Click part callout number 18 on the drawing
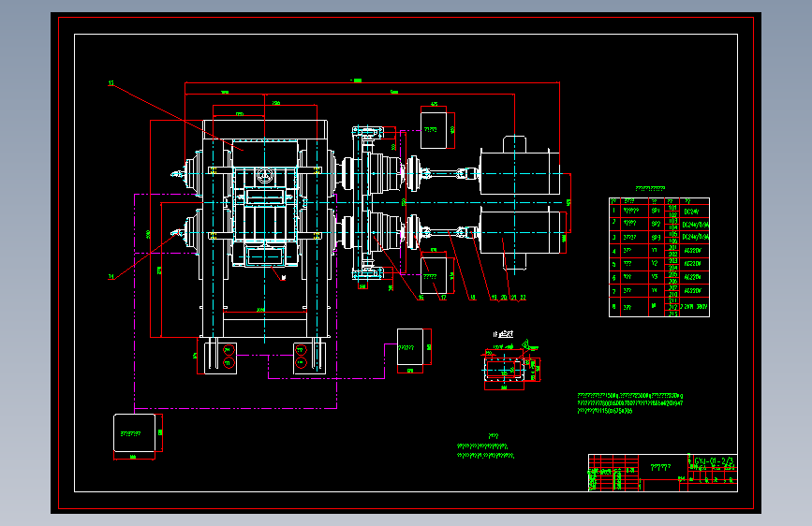The width and height of the screenshot is (812, 526). point(472,298)
